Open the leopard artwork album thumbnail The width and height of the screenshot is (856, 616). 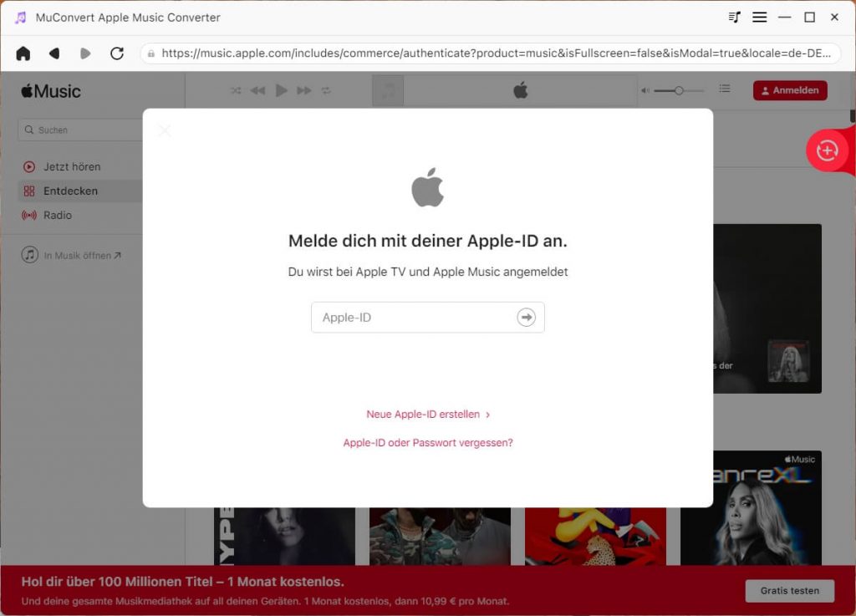pos(595,537)
